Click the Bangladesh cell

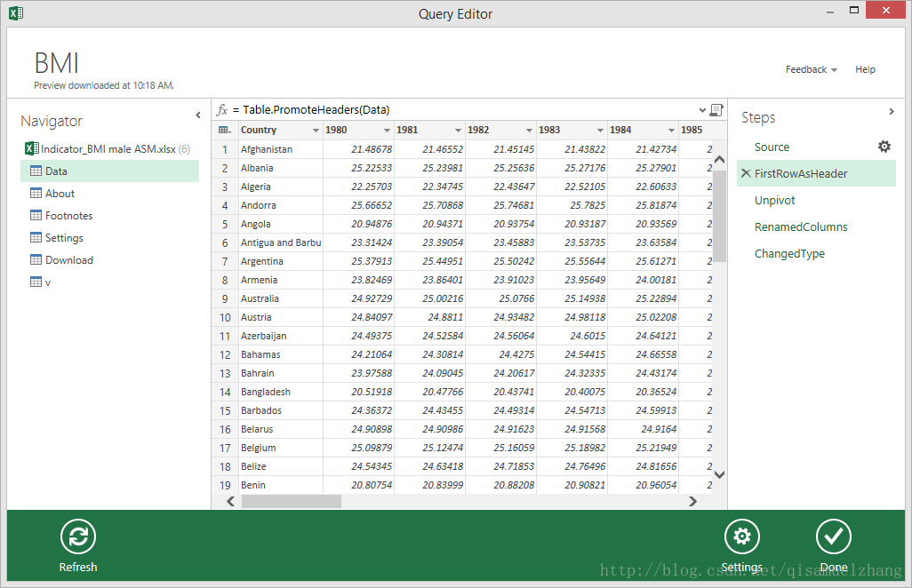coord(280,393)
